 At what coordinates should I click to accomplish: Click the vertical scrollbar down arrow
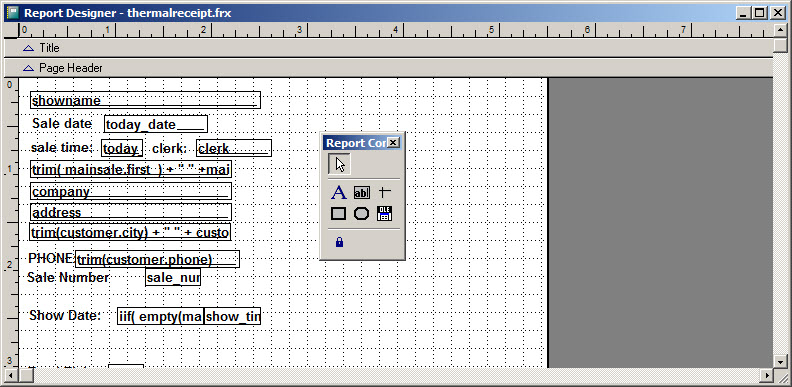click(x=780, y=362)
